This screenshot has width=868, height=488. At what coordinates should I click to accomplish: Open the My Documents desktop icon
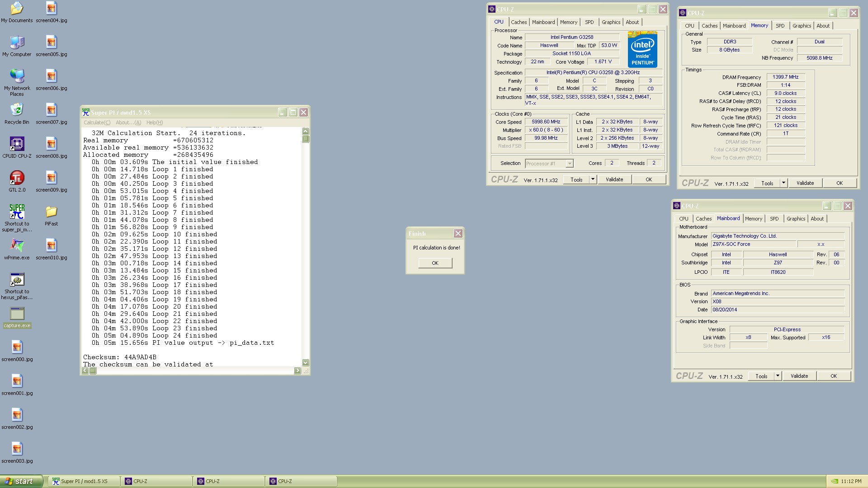point(17,12)
